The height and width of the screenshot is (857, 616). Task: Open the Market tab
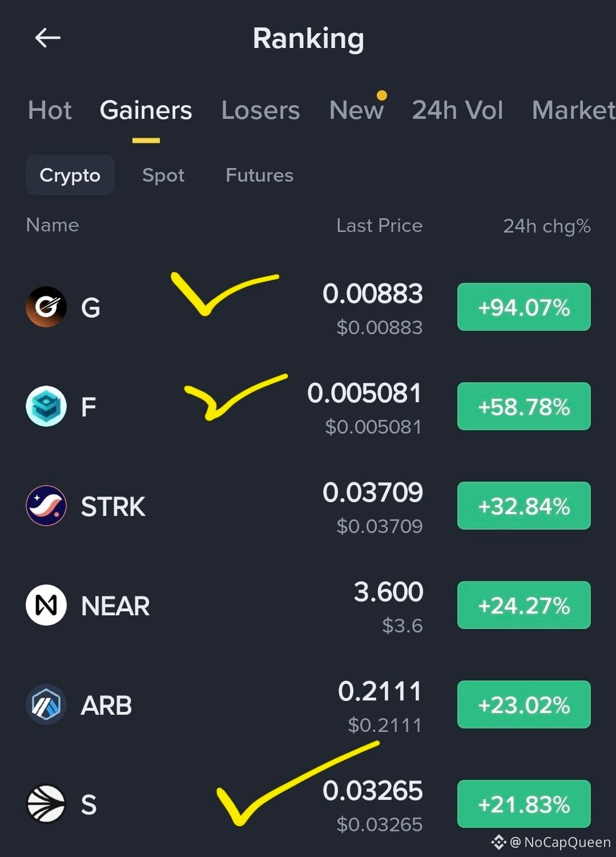[x=574, y=110]
